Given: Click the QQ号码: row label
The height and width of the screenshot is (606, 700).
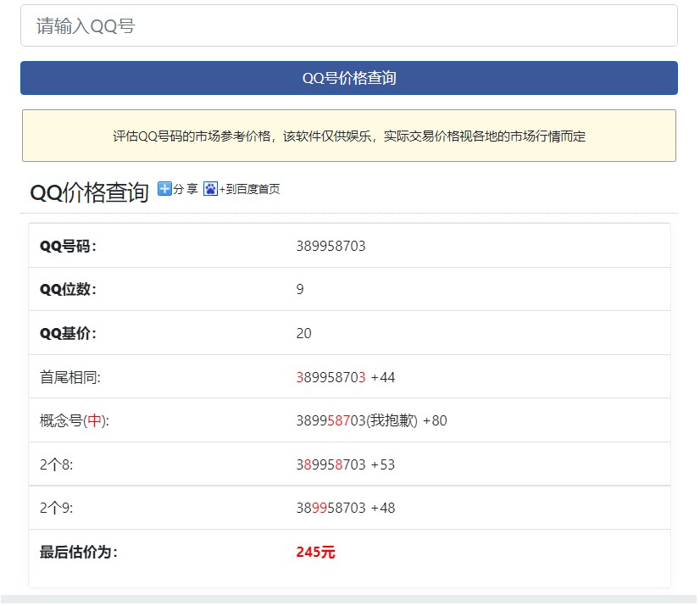Looking at the screenshot, I should click(x=69, y=246).
